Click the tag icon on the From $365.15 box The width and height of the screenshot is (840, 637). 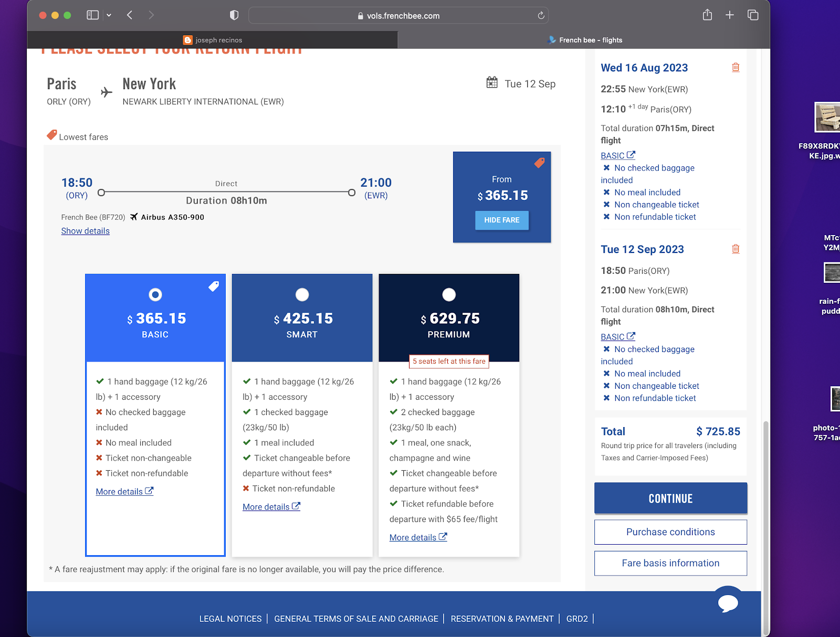pyautogui.click(x=539, y=163)
